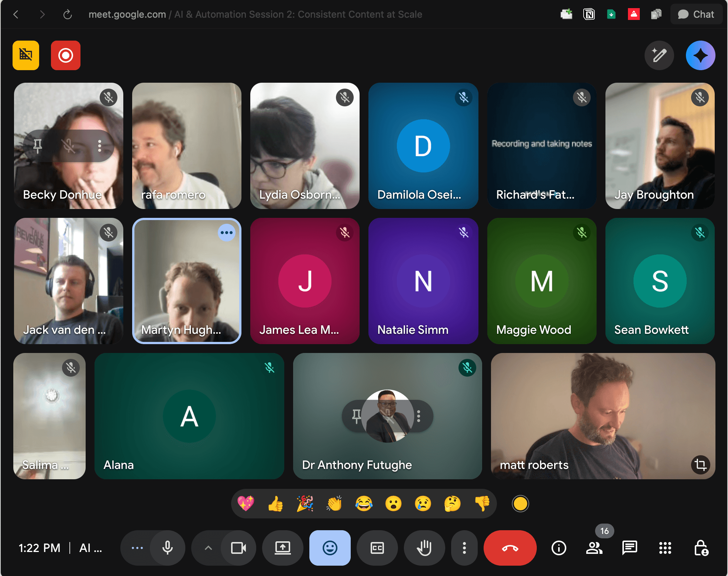Click the yellow hide-video icon
The height and width of the screenshot is (576, 728).
coord(26,55)
